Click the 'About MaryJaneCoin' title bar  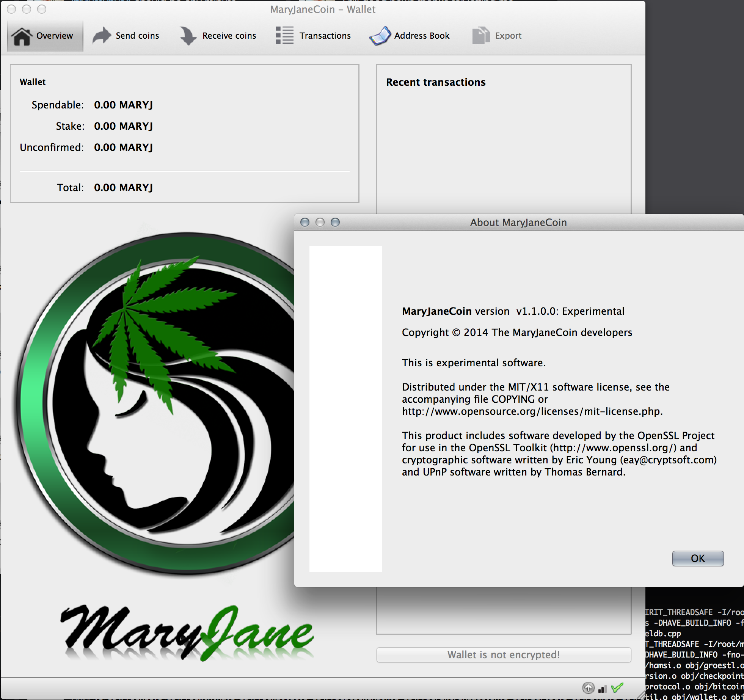point(518,222)
